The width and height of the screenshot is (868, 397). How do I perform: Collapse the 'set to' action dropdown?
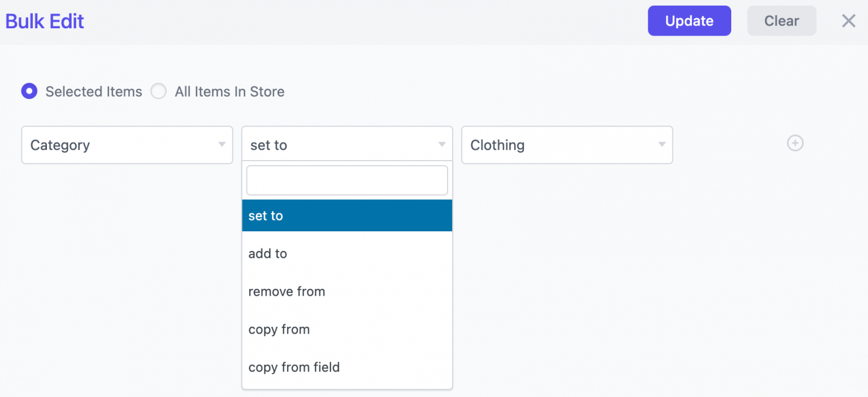pos(347,145)
